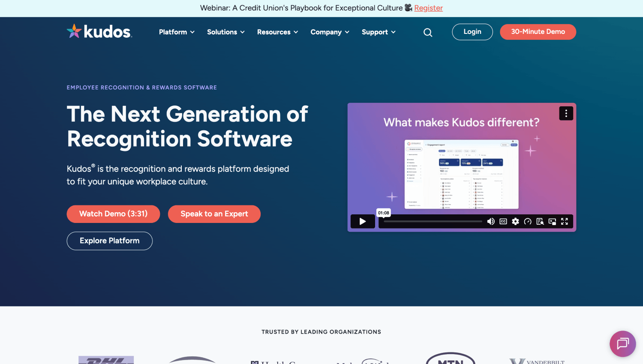643x364 pixels.
Task: Mute the video volume
Action: (x=491, y=221)
